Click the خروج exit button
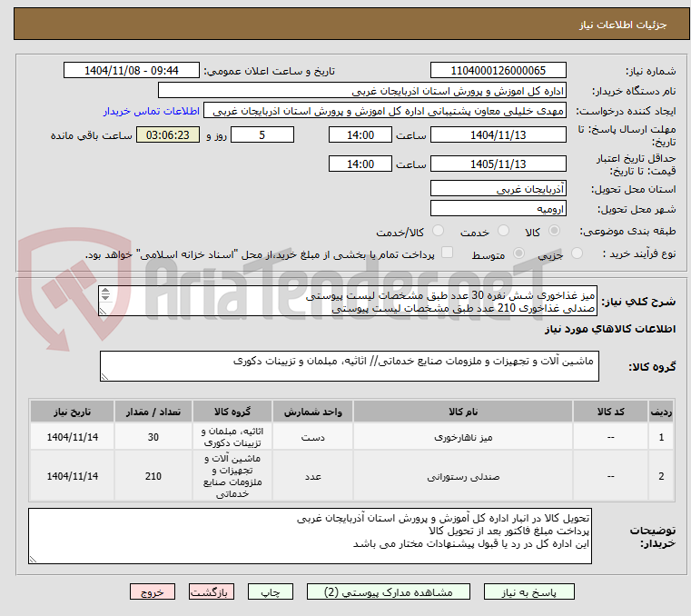This screenshot has width=691, height=616. pos(152,591)
